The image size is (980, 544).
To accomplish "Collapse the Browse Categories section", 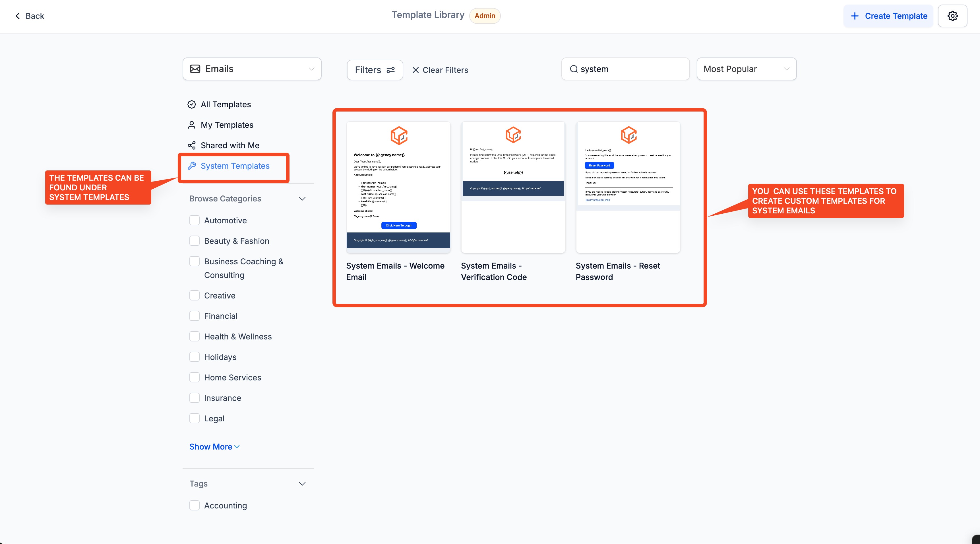I will click(x=302, y=199).
